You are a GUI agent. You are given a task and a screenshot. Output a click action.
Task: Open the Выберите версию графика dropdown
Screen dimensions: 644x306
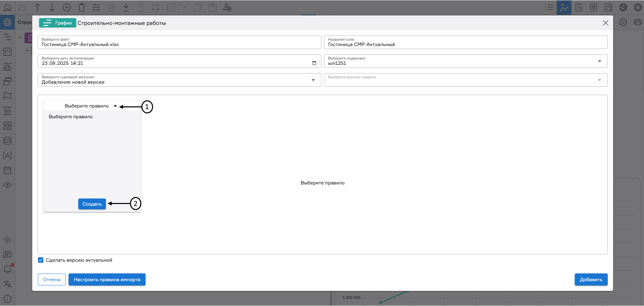[600, 80]
